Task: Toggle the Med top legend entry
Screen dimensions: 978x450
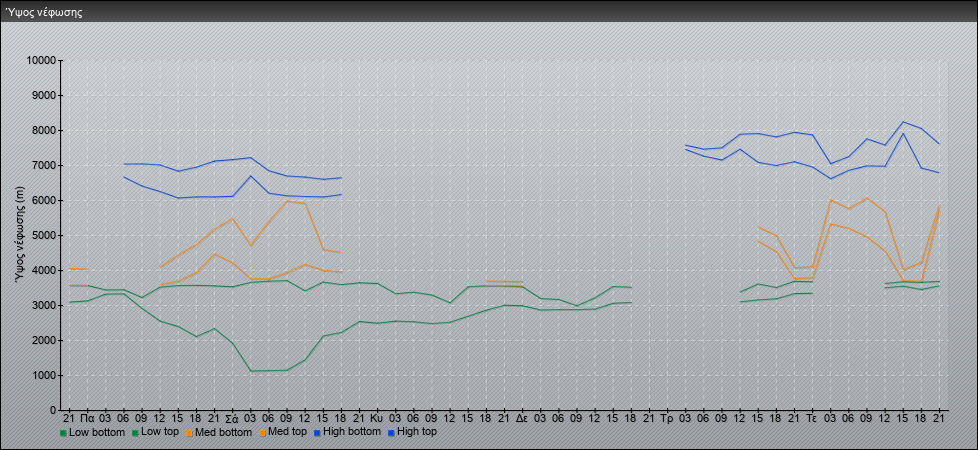Action: click(282, 432)
